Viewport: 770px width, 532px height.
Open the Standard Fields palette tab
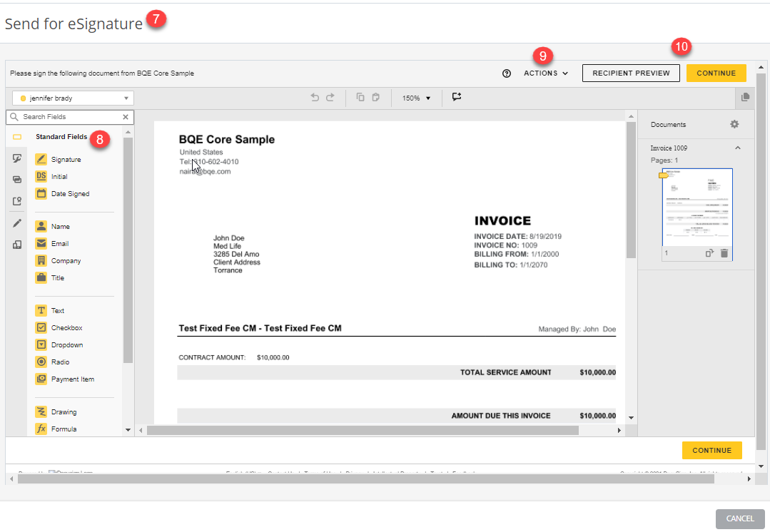pos(17,137)
